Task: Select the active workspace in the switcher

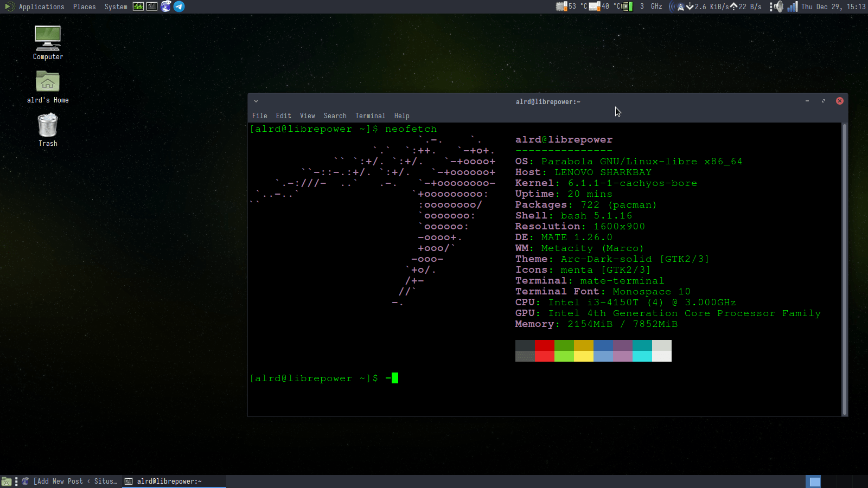Action: (814, 481)
